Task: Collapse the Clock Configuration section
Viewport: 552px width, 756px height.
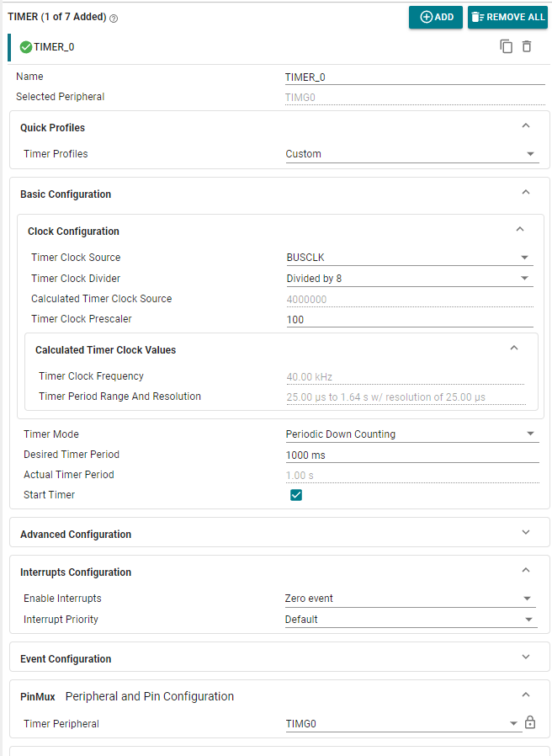Action: tap(520, 230)
